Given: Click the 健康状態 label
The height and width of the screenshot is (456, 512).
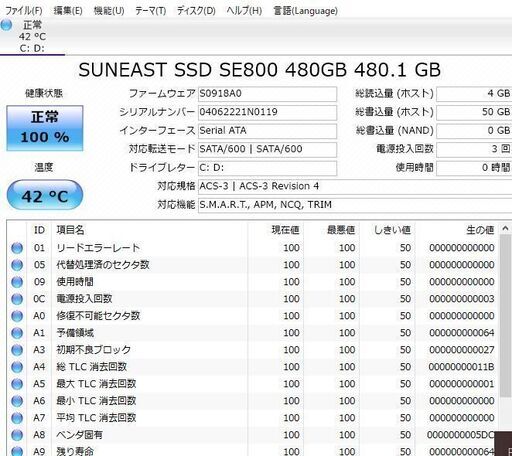Looking at the screenshot, I should pyautogui.click(x=44, y=93).
